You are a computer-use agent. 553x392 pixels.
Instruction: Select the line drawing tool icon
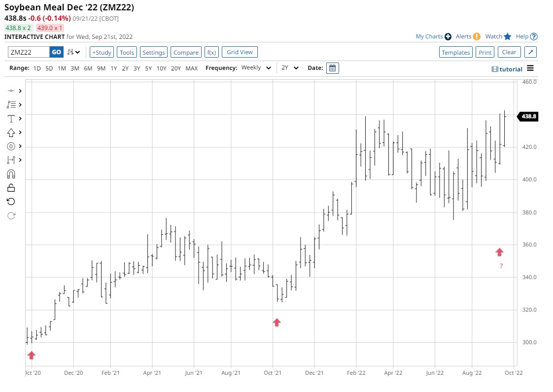(x=11, y=91)
